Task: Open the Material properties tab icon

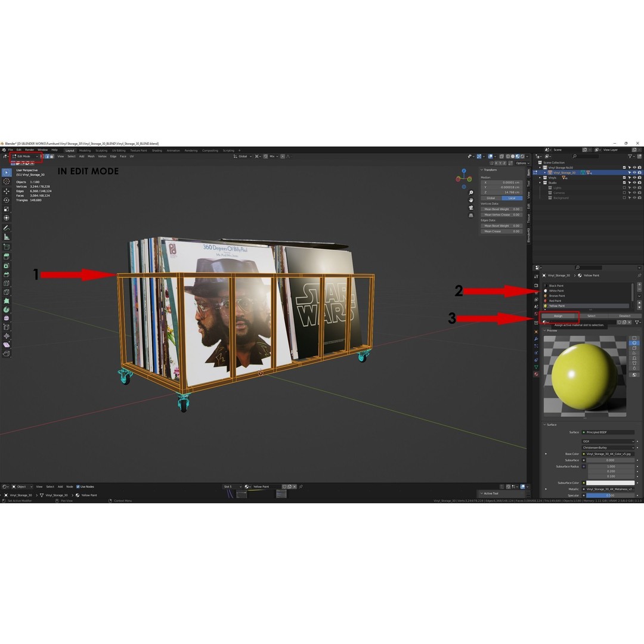Action: click(536, 374)
